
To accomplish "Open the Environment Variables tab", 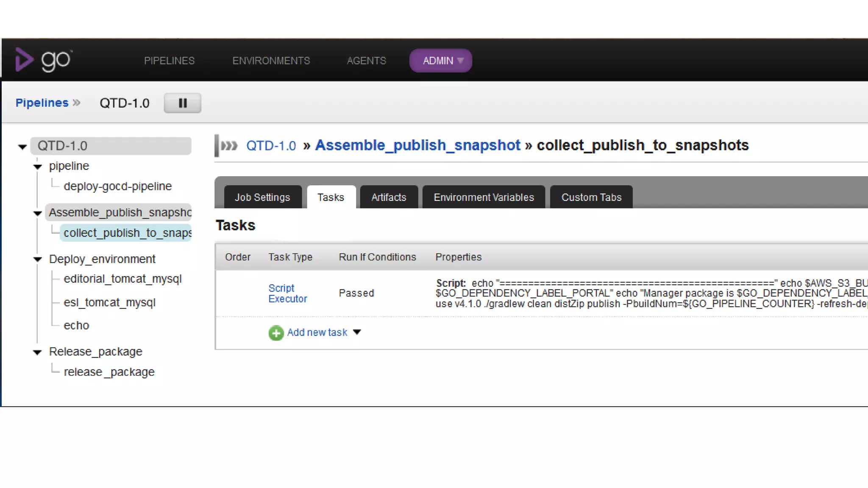I will (x=484, y=197).
